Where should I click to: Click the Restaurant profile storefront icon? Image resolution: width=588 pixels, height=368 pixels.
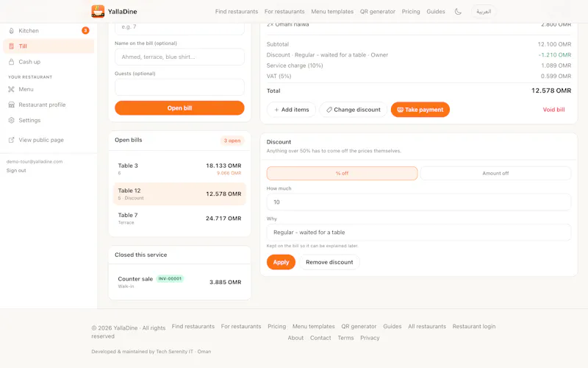pos(11,105)
